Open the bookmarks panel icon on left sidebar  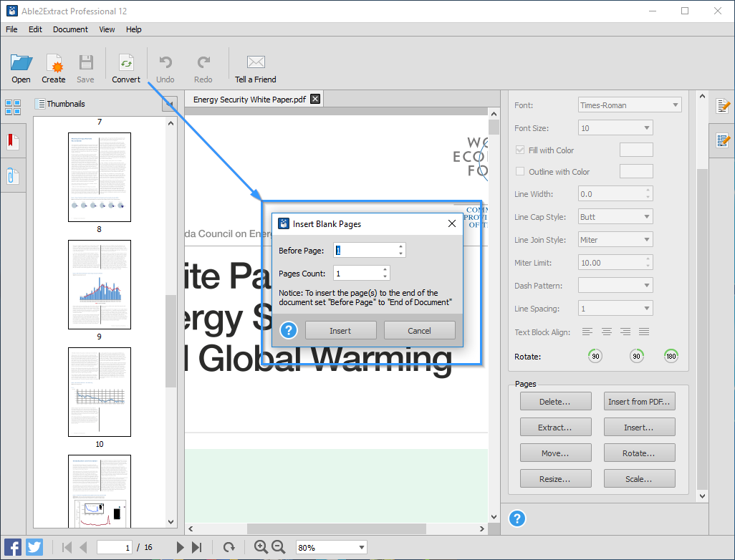[13, 140]
